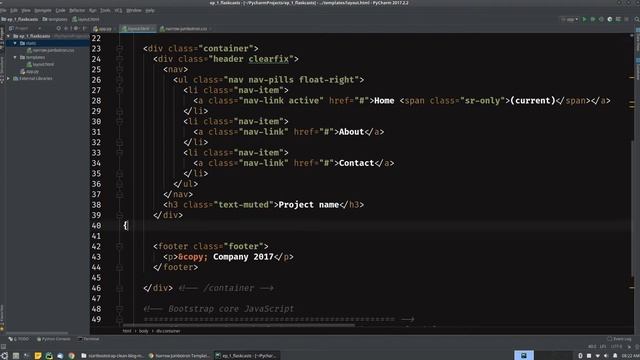Switch to Narrow Jumbotron Template taskbar window

point(179,356)
